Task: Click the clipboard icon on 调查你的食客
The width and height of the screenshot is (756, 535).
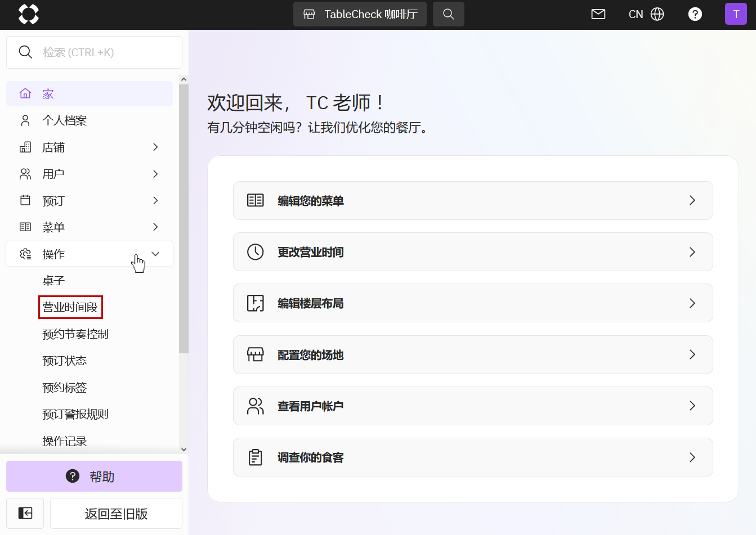Action: click(x=256, y=457)
